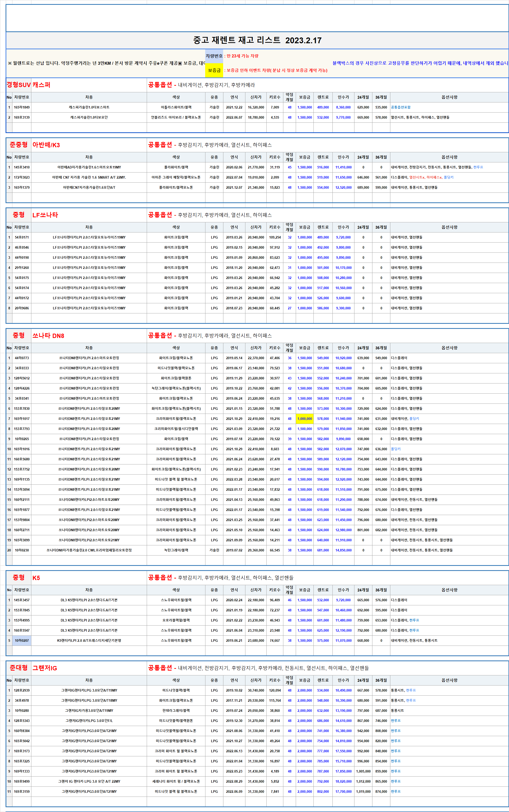Click vehicle number "128호2939"
This screenshot has height=812, width=509.
coord(22,690)
